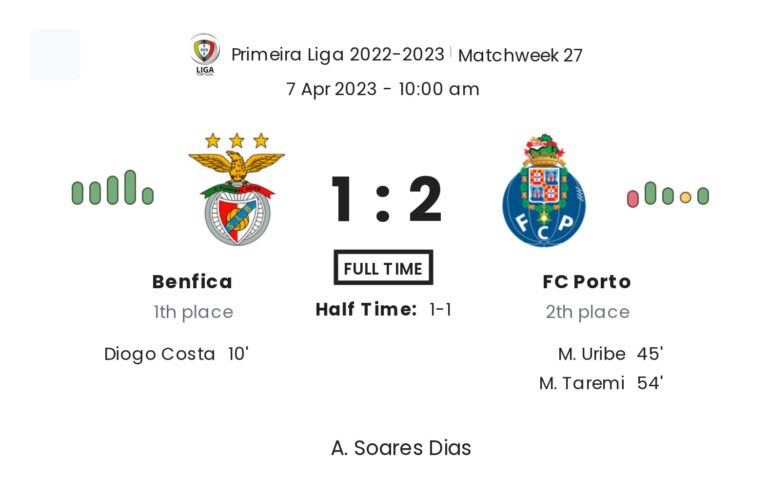Screen dimensions: 768x496
Task: Click the match date 7 Apr 2023
Action: click(x=337, y=89)
